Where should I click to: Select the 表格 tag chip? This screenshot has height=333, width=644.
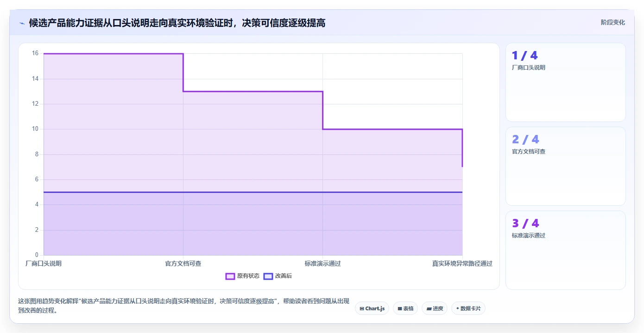(x=405, y=308)
